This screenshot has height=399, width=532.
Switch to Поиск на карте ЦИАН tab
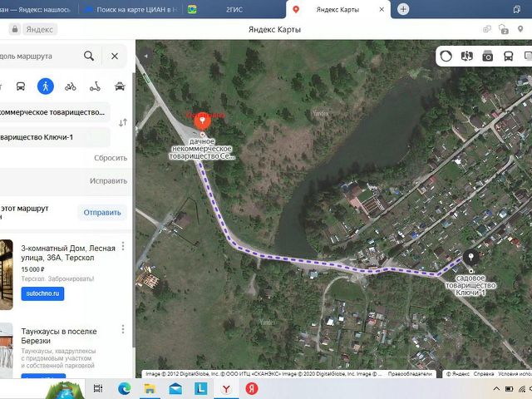point(131,9)
